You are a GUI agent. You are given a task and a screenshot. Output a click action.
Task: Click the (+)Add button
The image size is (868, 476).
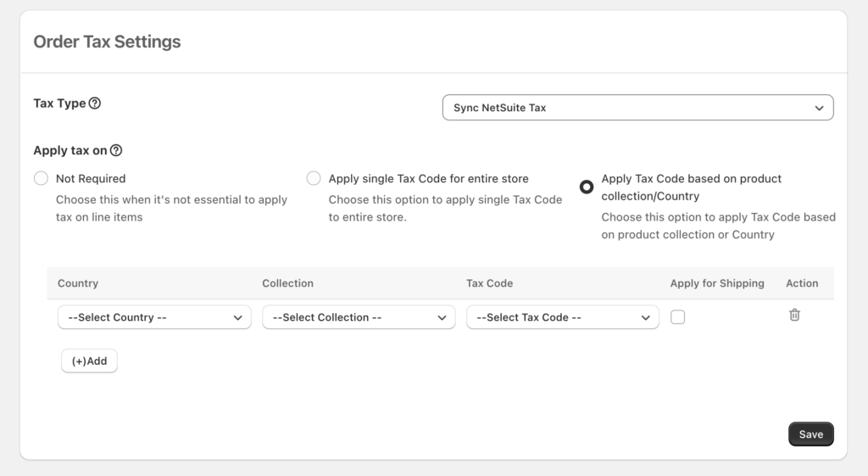[x=89, y=361]
